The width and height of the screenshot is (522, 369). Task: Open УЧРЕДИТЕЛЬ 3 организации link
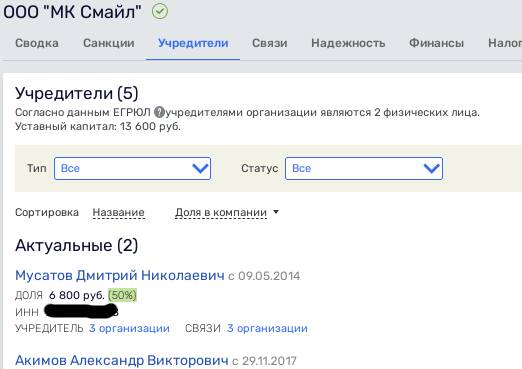tap(129, 328)
